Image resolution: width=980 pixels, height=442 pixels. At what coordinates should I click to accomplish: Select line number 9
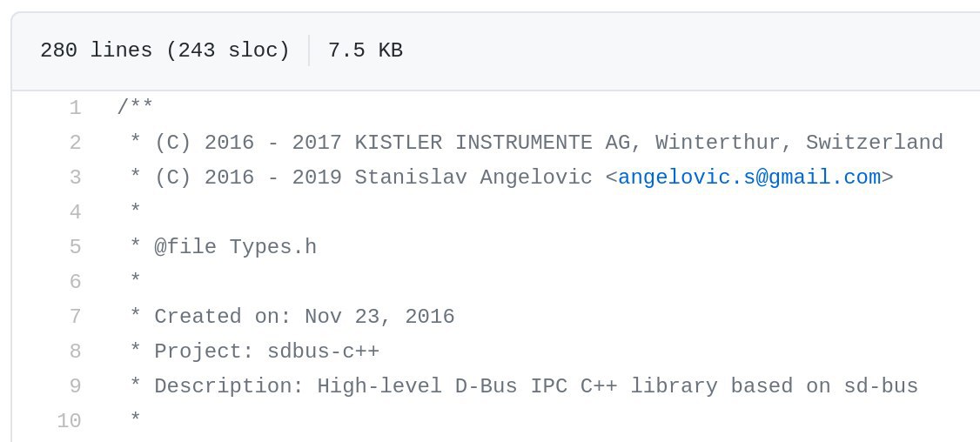coord(75,386)
